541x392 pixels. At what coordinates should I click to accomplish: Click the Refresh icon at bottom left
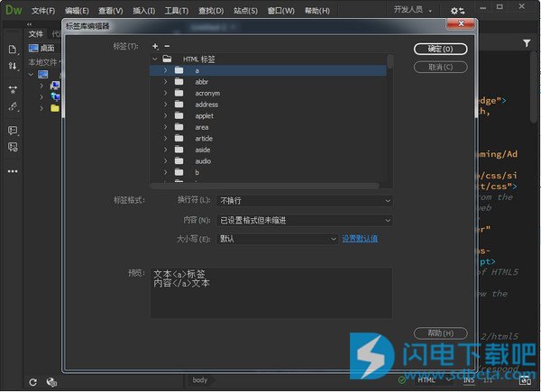pyautogui.click(x=33, y=382)
